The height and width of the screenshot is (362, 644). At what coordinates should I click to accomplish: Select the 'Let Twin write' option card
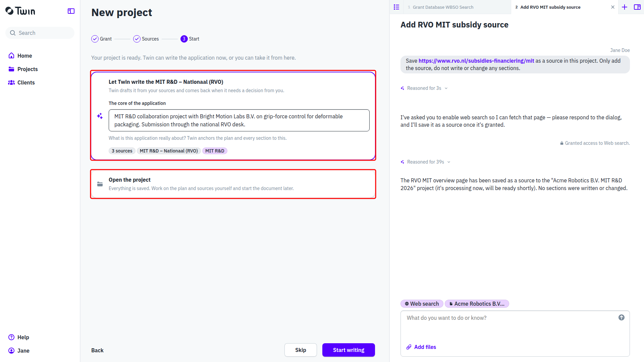pyautogui.click(x=233, y=116)
